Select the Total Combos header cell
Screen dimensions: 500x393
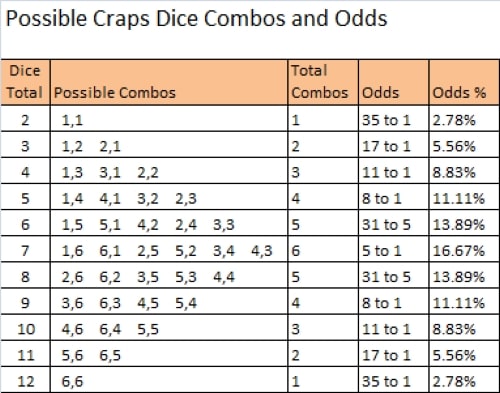click(323, 82)
